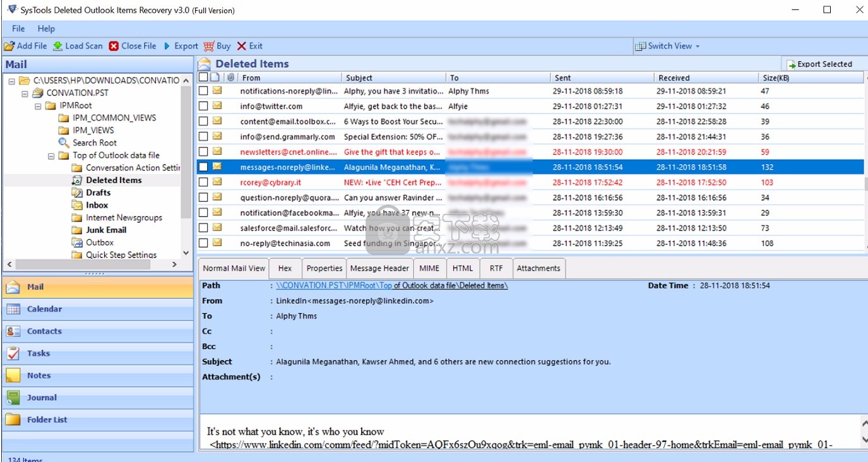Collapse the IPMRoot tree node
Screen dimensions: 868x462
coord(39,105)
